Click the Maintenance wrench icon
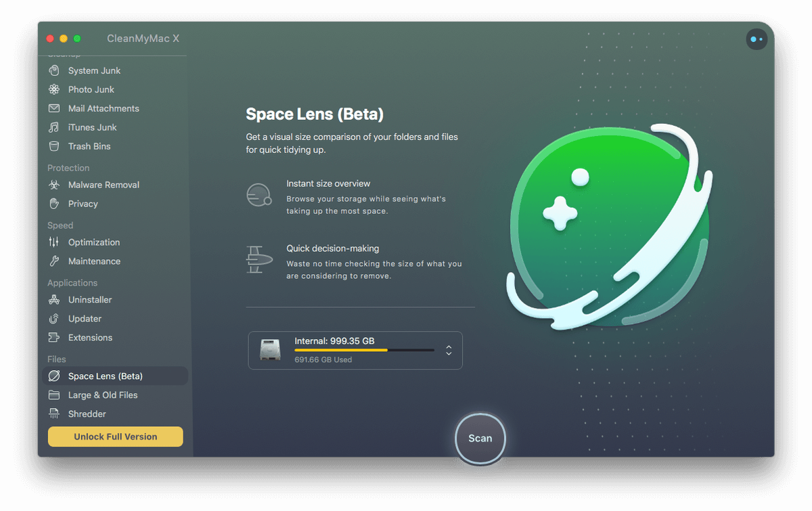812x511 pixels. pyautogui.click(x=54, y=261)
